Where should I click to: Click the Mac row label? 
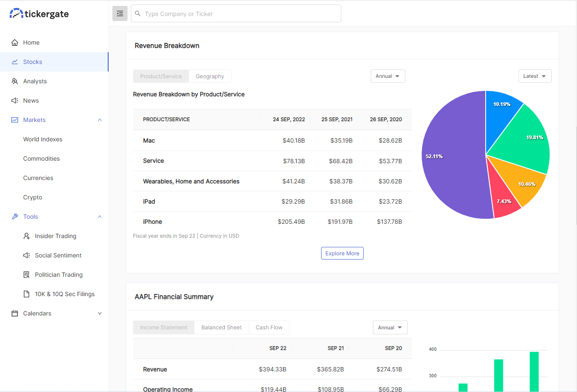[149, 140]
